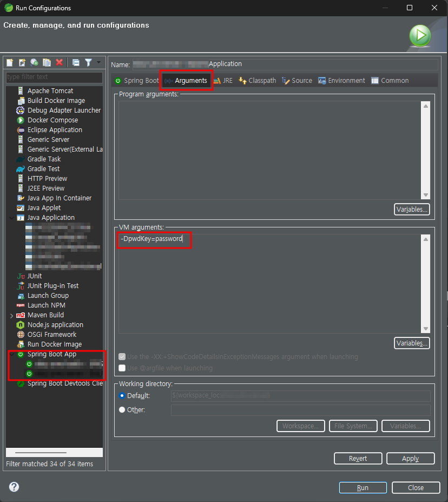Click the Run button

(363, 487)
